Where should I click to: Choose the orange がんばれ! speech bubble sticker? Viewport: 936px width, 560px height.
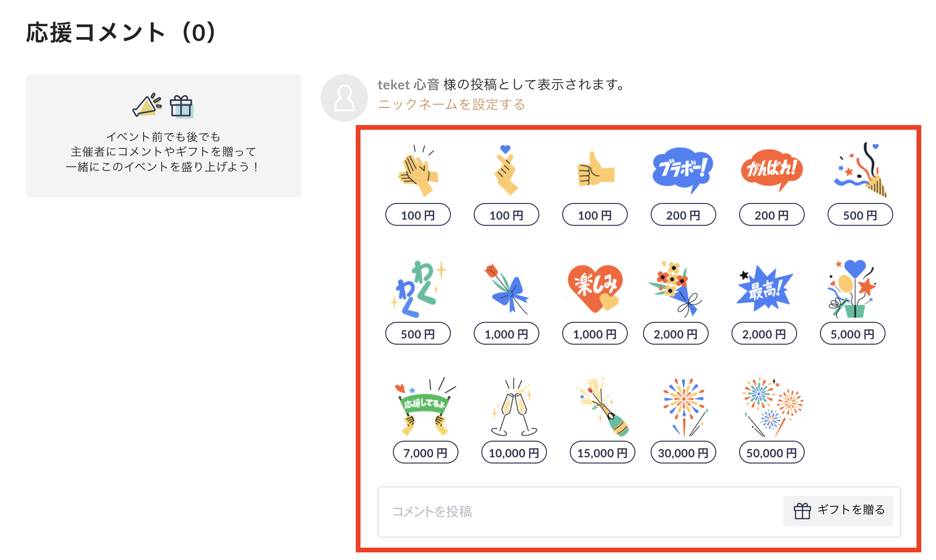click(x=771, y=170)
